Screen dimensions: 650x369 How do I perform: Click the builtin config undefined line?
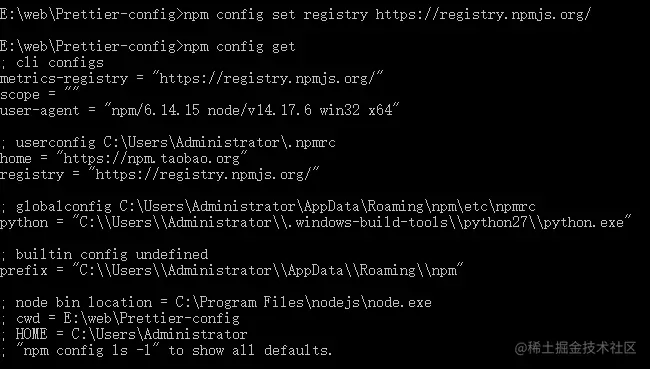[104, 254]
